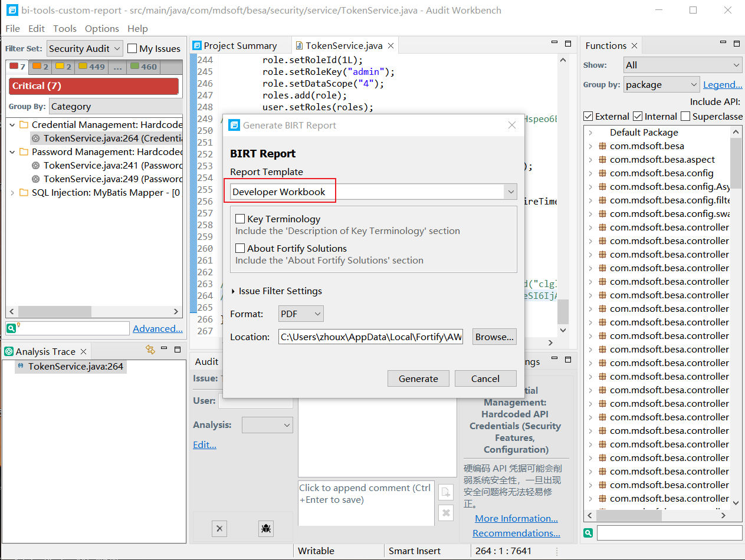Open the orange High issues tab showing 2

click(x=41, y=67)
